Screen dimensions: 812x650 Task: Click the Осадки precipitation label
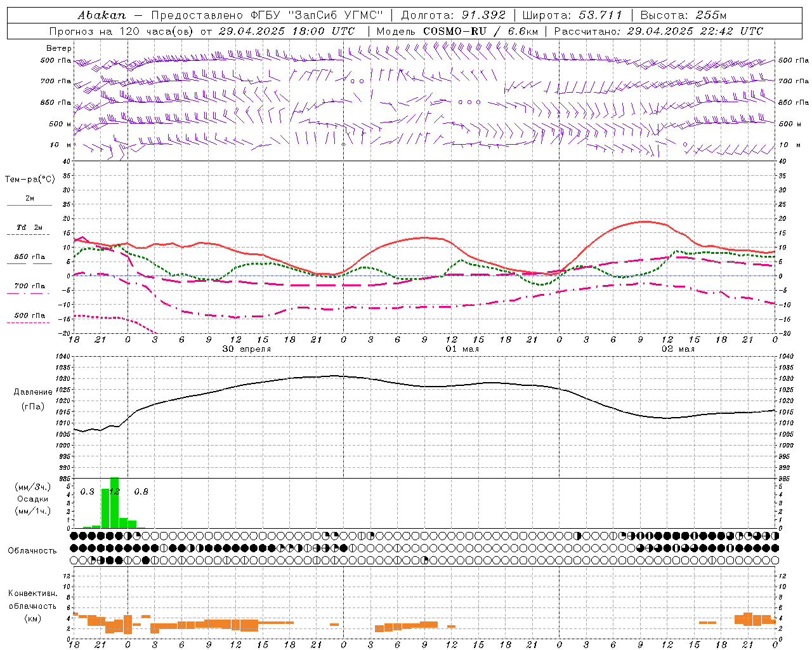point(32,499)
